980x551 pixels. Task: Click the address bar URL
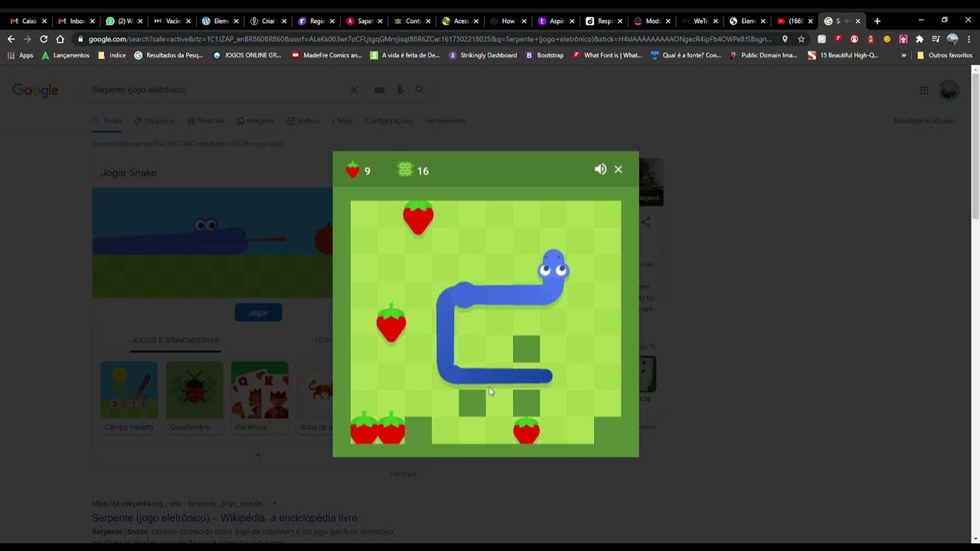click(x=430, y=39)
